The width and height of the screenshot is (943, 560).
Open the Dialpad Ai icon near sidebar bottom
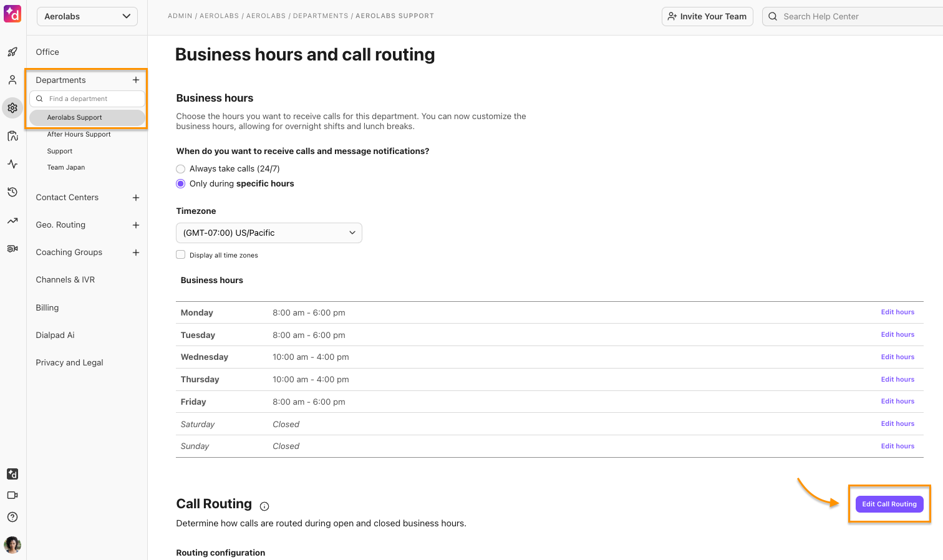[12, 474]
